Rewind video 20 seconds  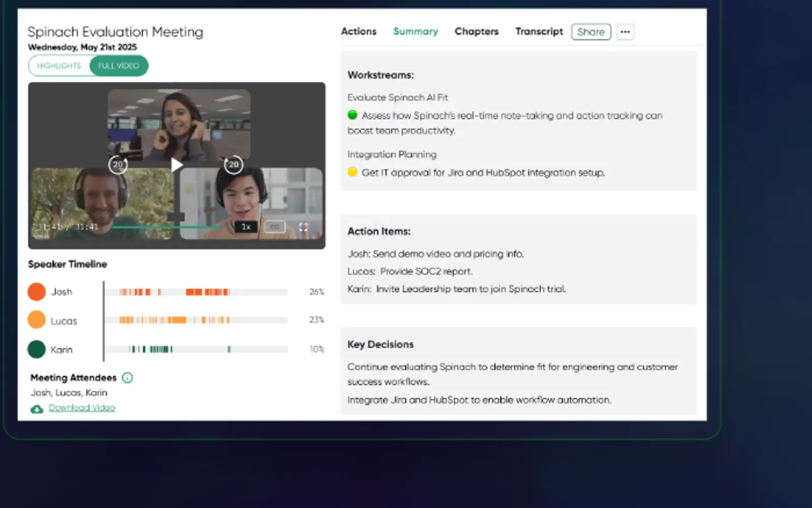pos(118,165)
